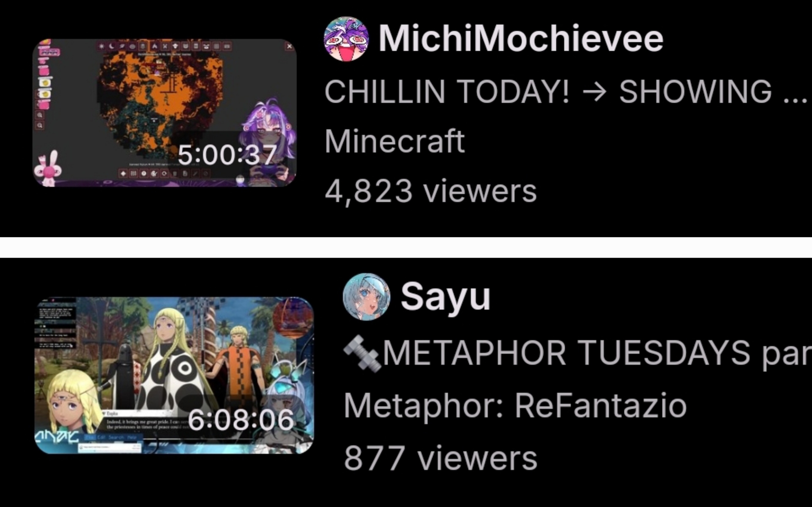
Task: Open the MichiMochievee channel name
Action: [521, 38]
